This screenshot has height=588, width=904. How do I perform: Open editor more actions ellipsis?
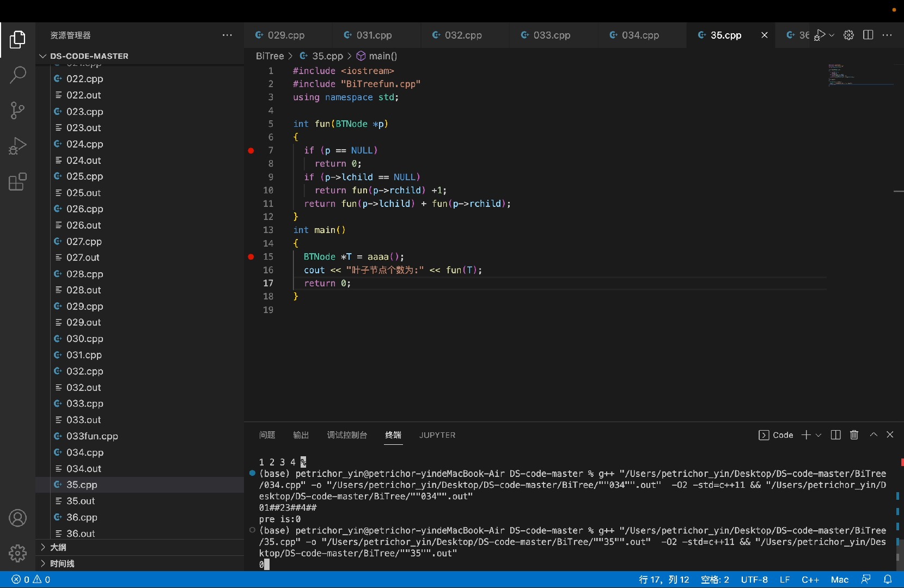click(887, 35)
